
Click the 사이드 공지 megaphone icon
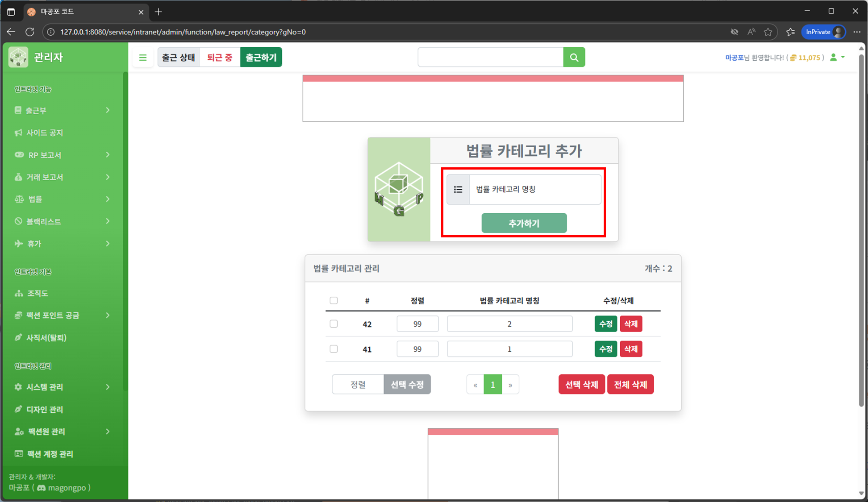18,133
